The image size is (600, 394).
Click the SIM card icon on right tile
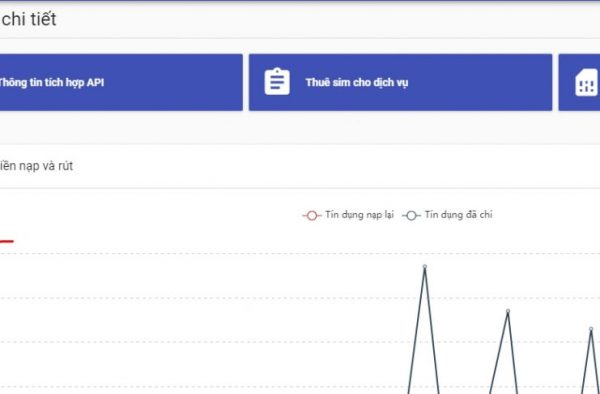click(586, 82)
